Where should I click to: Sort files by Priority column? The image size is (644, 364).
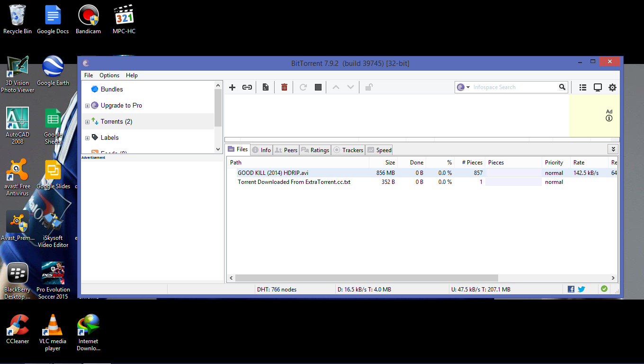(x=556, y=163)
